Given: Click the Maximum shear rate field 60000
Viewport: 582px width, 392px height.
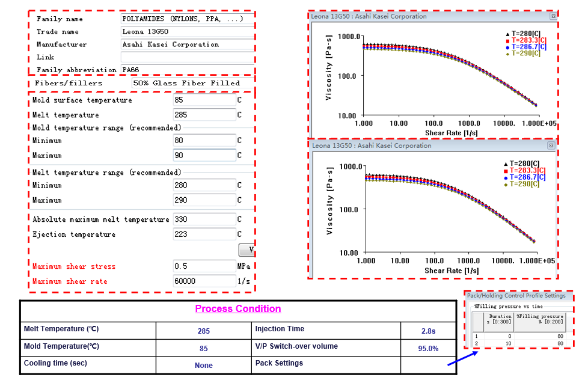Looking at the screenshot, I should [x=204, y=281].
